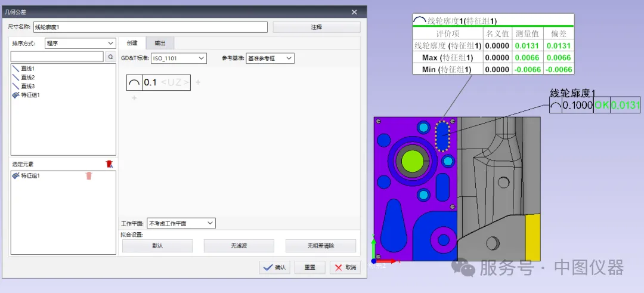Open the GD&T标准 ISO_1101 dropdown
Image resolution: width=644 pixels, height=293 pixels.
pos(178,58)
